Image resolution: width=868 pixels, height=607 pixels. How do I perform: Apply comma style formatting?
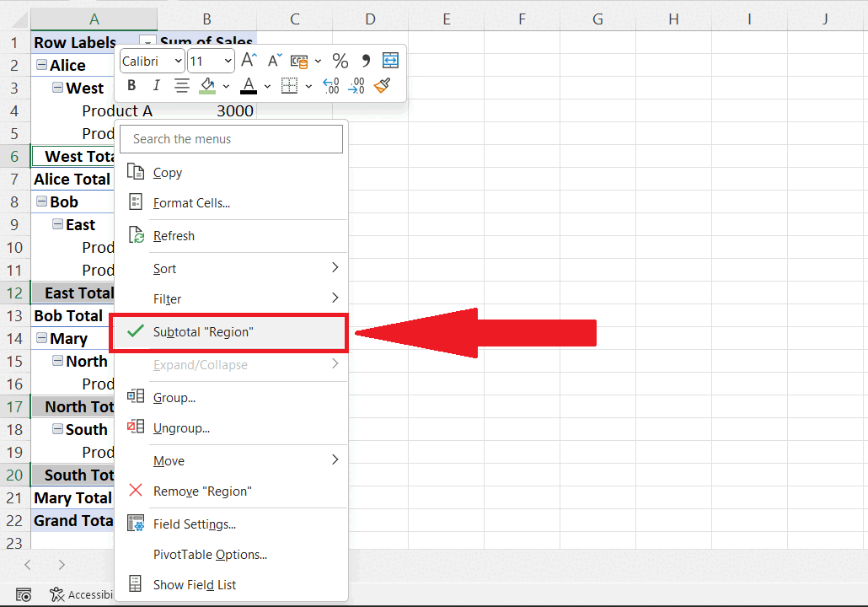365,60
